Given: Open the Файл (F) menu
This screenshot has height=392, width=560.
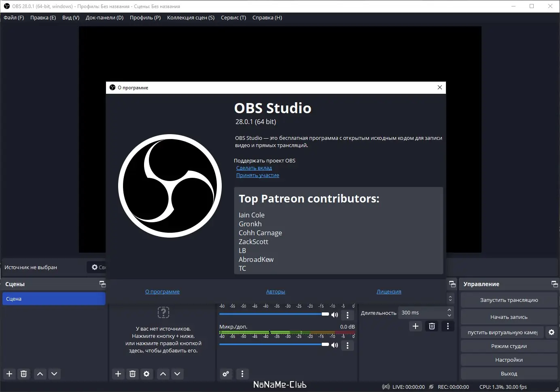Looking at the screenshot, I should coord(14,18).
